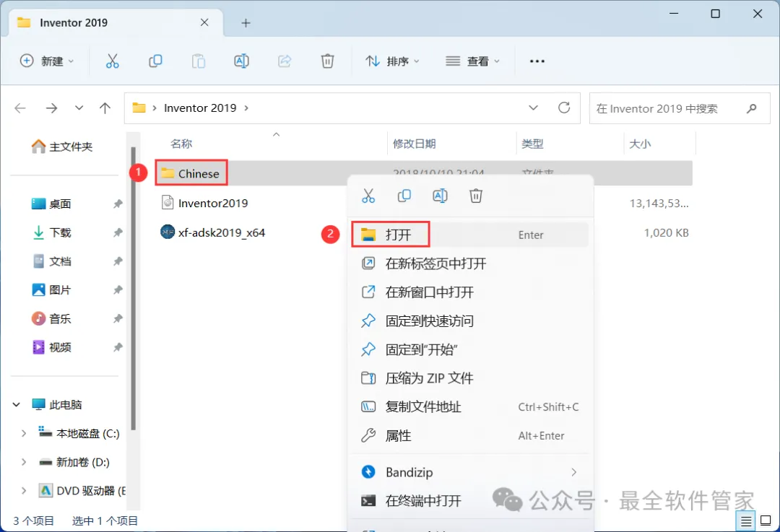Click the Rename icon in the context menu
780x532 pixels.
[x=441, y=196]
